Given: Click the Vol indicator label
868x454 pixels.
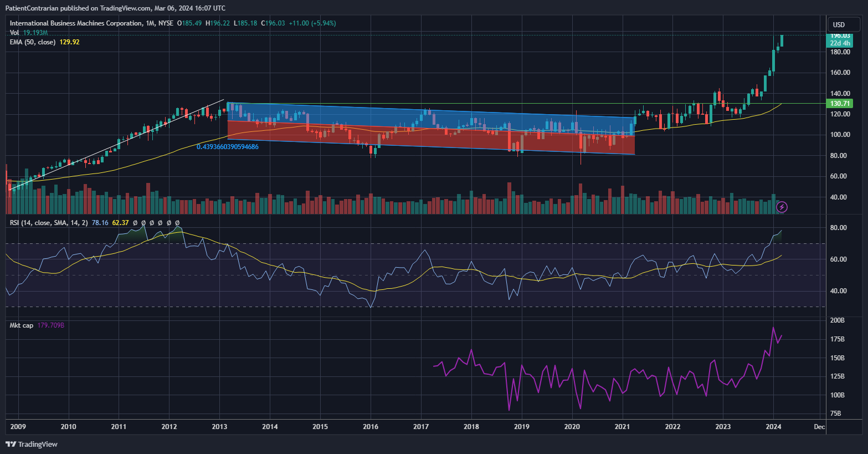Looking at the screenshot, I should (x=14, y=33).
